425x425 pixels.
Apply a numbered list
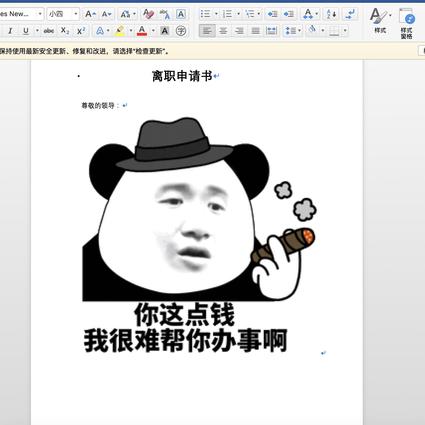227,14
